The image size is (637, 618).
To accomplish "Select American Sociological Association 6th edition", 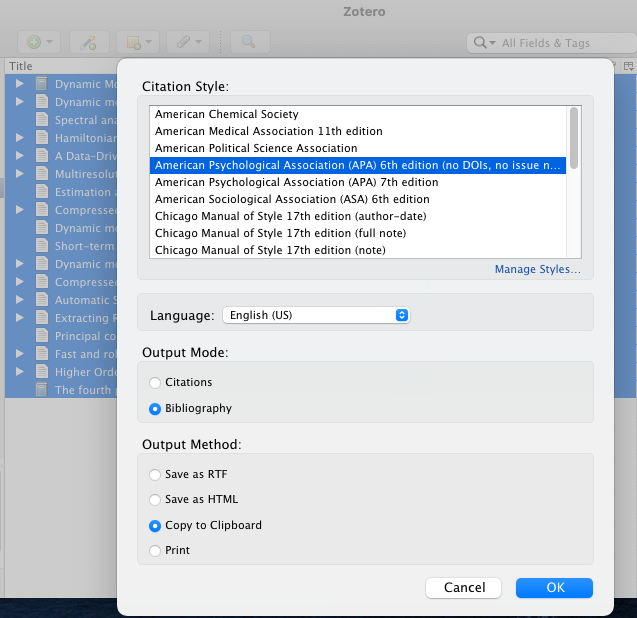I will tap(358, 199).
